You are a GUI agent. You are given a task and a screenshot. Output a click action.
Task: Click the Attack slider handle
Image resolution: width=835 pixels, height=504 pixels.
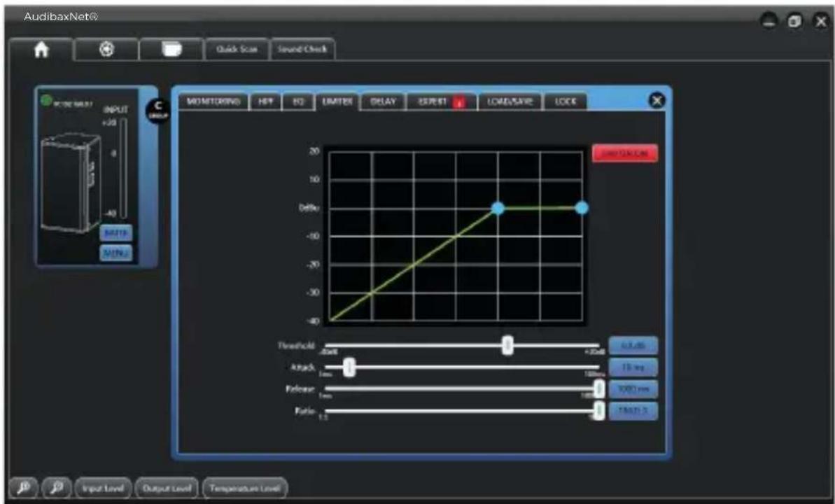(x=349, y=367)
